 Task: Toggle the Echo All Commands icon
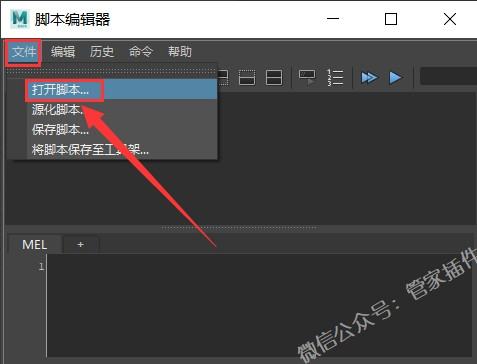click(307, 78)
